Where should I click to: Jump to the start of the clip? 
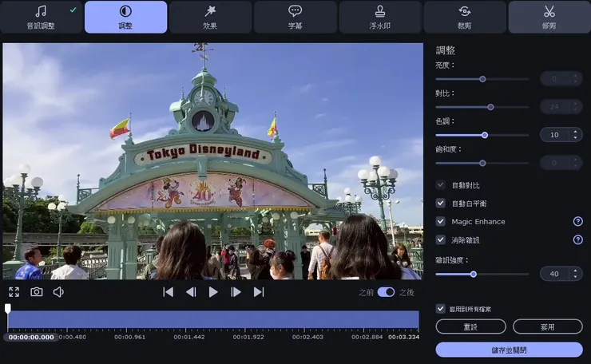pos(168,292)
